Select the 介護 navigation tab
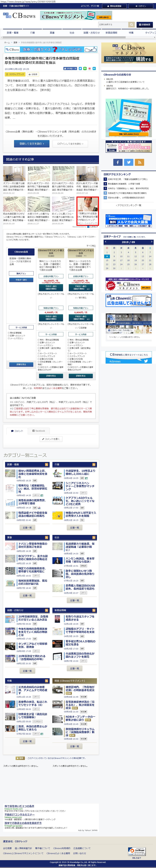156x868 pixels. click(32, 33)
